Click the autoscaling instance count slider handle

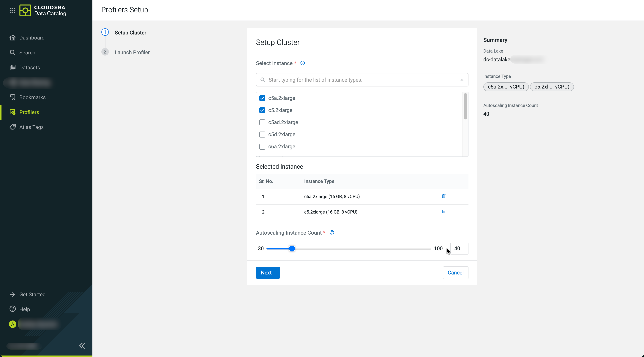(x=292, y=249)
